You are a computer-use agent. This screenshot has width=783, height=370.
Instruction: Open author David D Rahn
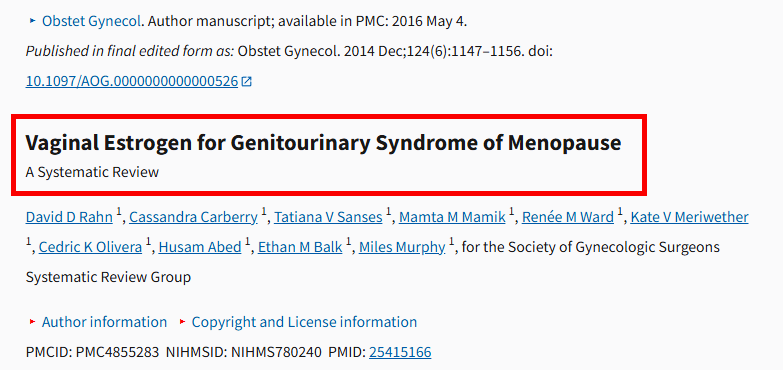[69, 217]
